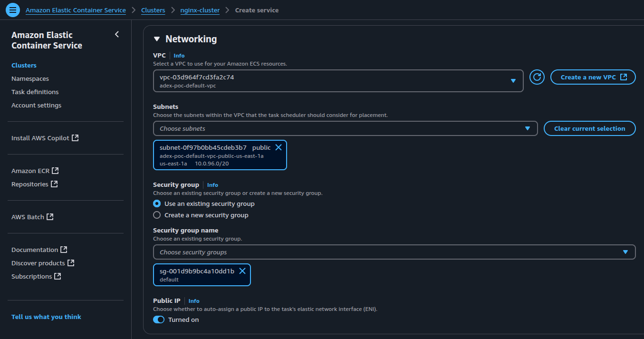This screenshot has height=339, width=644.
Task: Select Create a new security group
Action: point(157,215)
